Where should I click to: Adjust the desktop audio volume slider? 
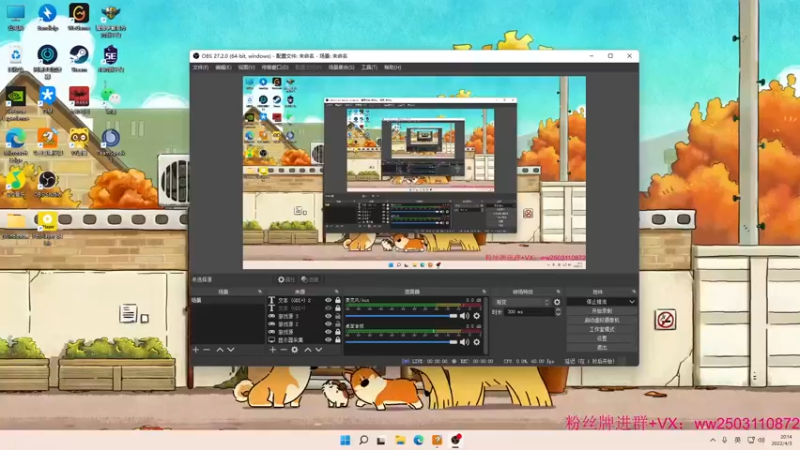(402, 342)
